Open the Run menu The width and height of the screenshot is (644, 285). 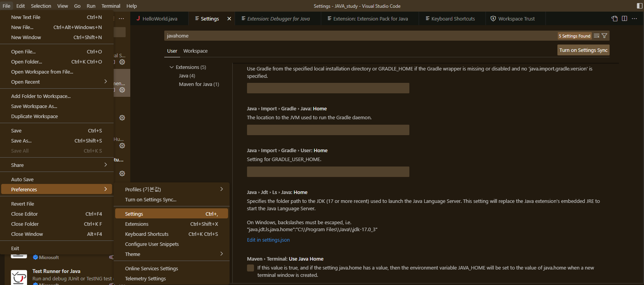pyautogui.click(x=91, y=6)
